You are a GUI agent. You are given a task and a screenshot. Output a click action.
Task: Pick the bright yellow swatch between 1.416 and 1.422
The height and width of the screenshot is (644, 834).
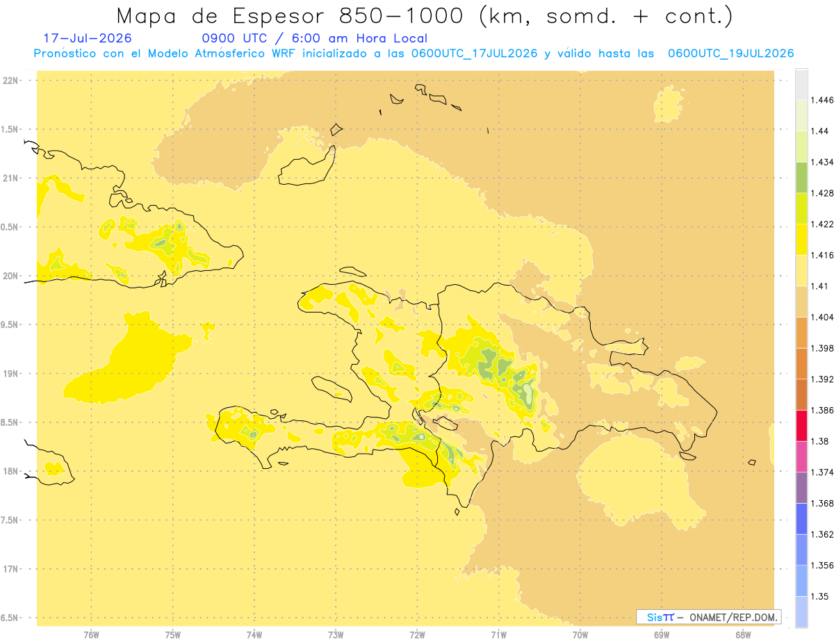[x=801, y=239]
